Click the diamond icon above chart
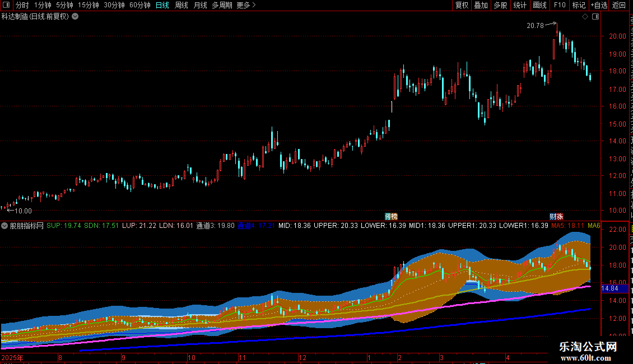 (585, 17)
